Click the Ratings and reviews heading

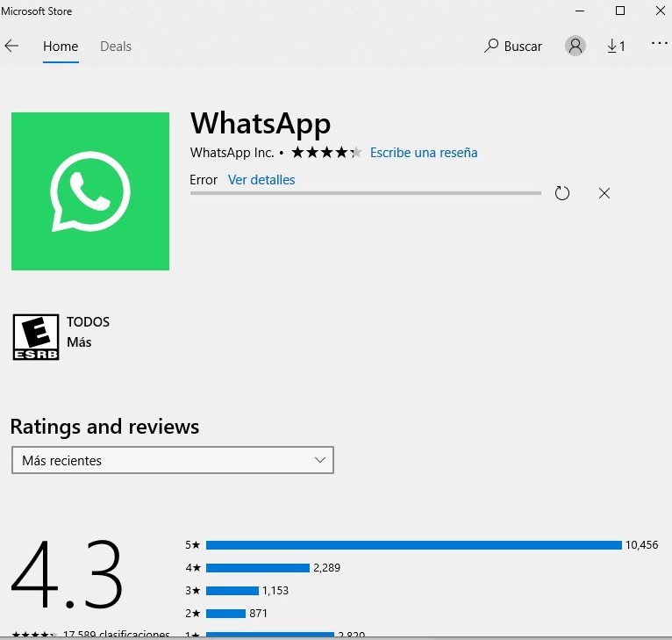pyautogui.click(x=104, y=427)
